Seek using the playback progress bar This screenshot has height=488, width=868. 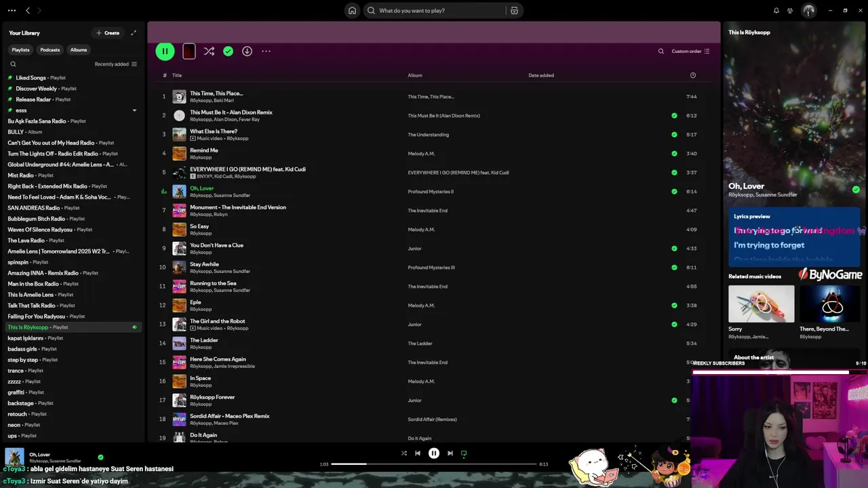[x=434, y=464]
